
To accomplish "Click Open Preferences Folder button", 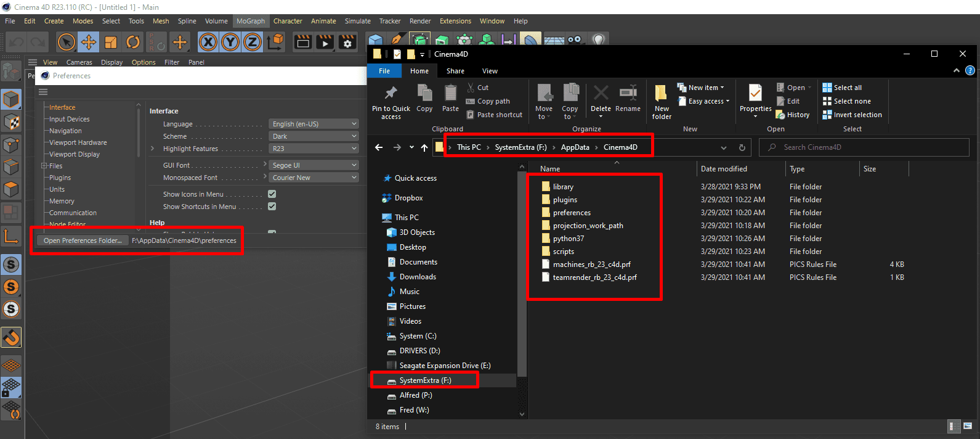I will pos(83,240).
